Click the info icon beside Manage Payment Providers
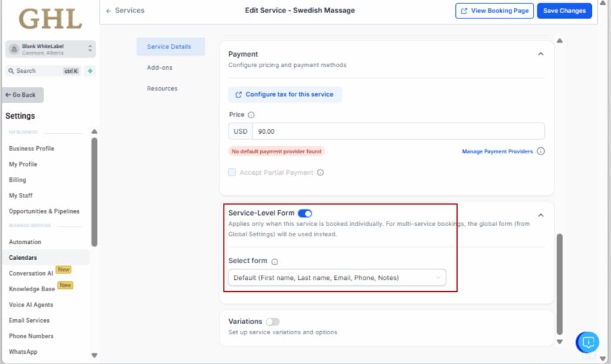The image size is (611, 364). (x=541, y=151)
